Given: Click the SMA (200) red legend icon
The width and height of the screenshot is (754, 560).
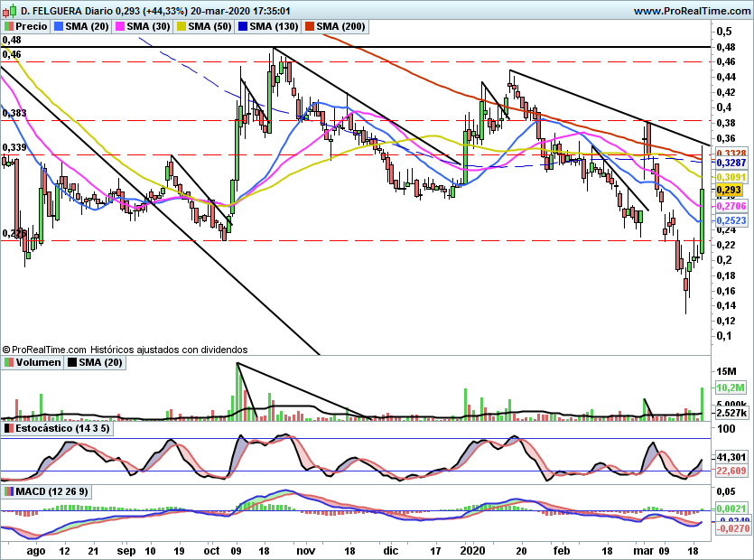Looking at the screenshot, I should click(x=310, y=26).
